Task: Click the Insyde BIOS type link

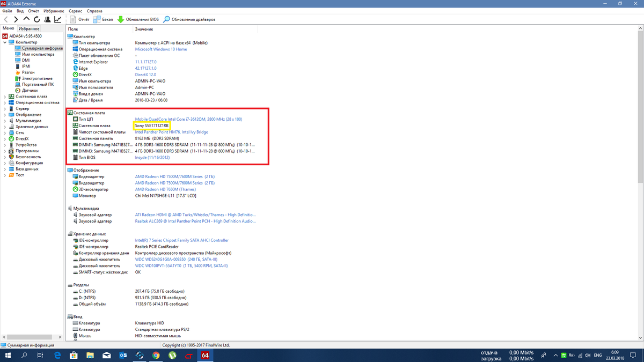Action: pos(152,158)
